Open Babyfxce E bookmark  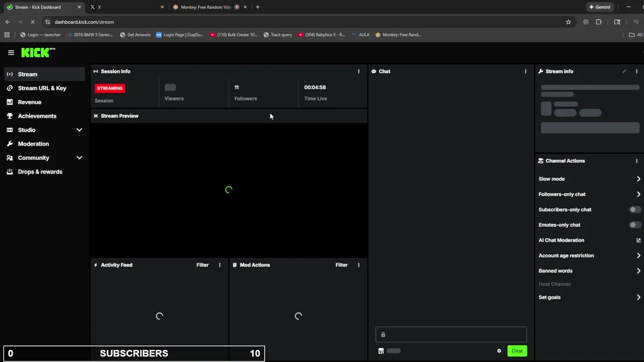click(x=321, y=35)
